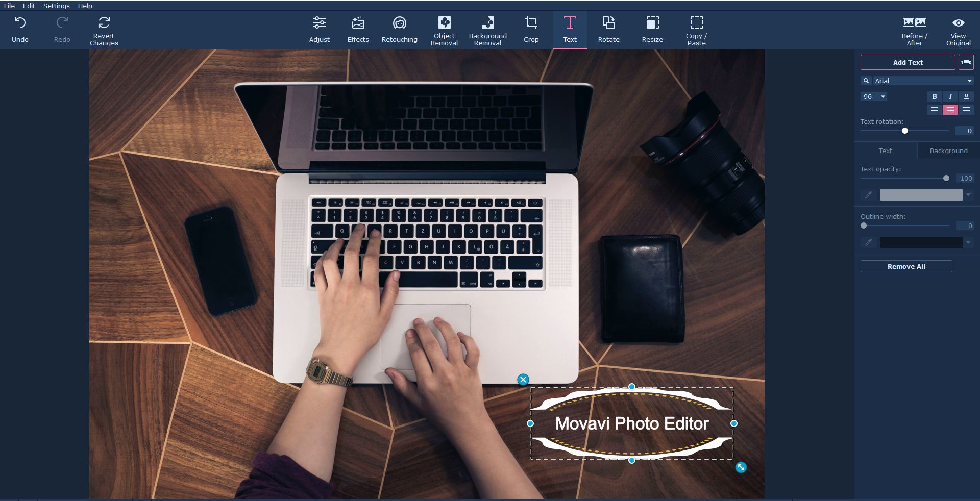Expand the outline color dropdown arrow
The image size is (980, 501).
[x=968, y=242]
